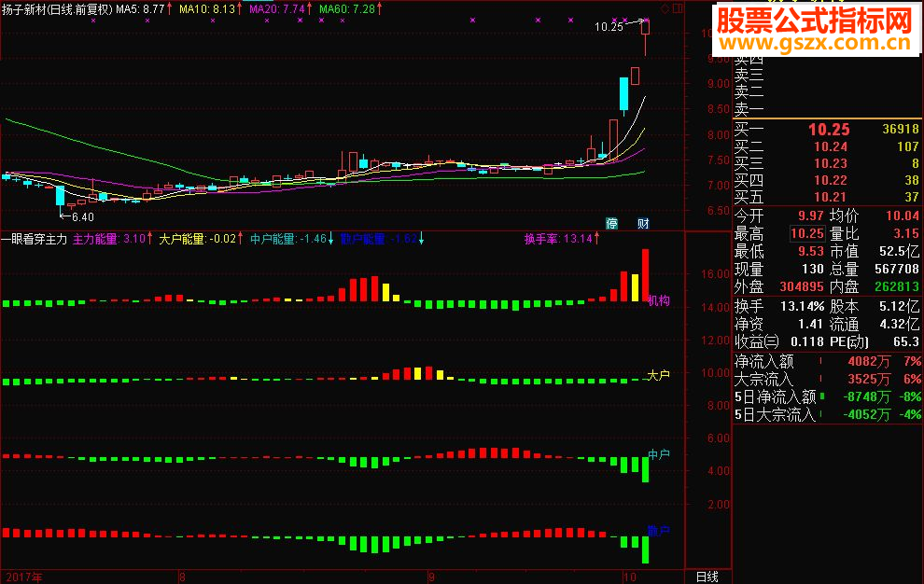Click the 买二 bid price 10.24

(x=831, y=146)
